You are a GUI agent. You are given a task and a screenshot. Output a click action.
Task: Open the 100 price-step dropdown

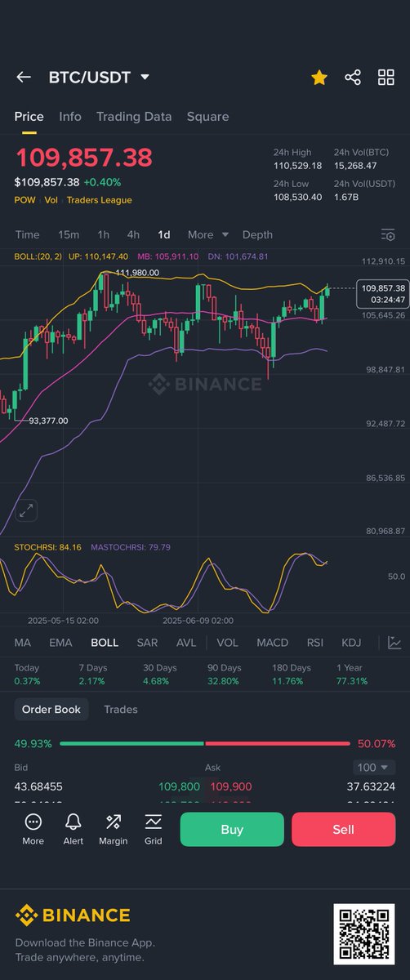[375, 768]
